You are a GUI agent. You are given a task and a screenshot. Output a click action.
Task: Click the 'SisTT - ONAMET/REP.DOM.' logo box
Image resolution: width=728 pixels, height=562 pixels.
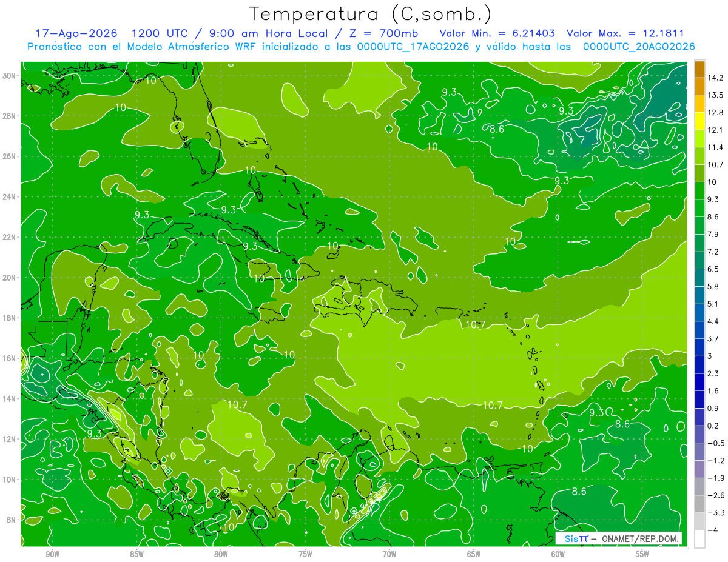tap(619, 539)
